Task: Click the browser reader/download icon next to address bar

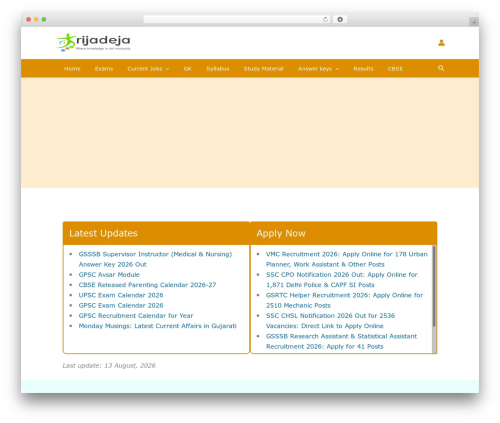Action: tap(340, 19)
